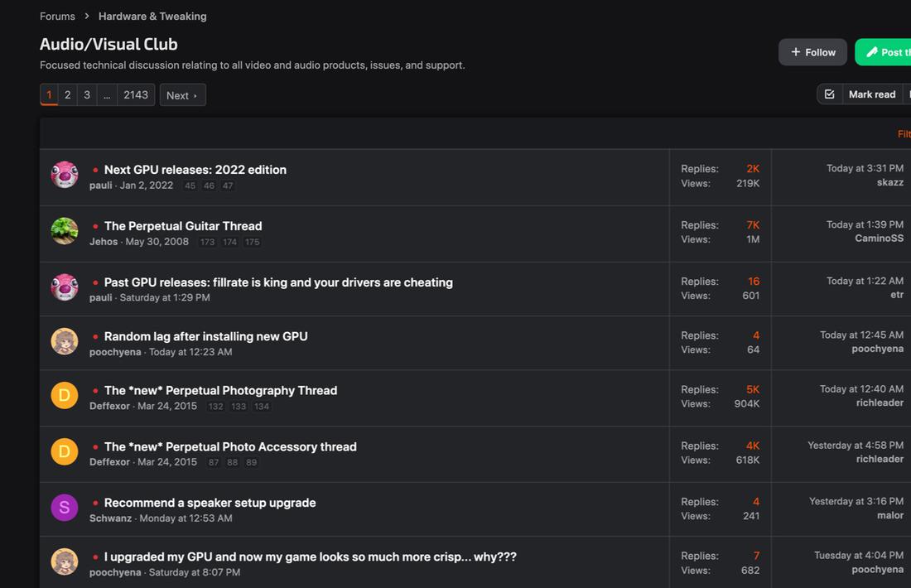View latest poster skazz profile
Image resolution: width=911 pixels, height=588 pixels.
click(889, 182)
